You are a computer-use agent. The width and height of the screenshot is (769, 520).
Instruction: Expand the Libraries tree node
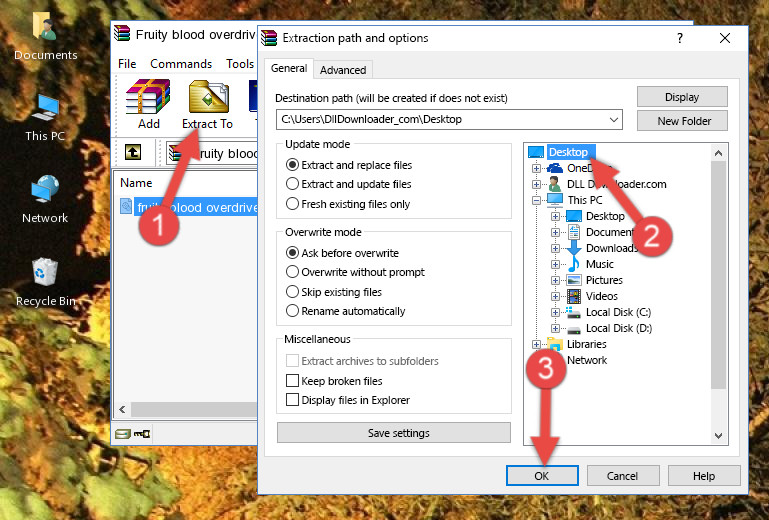click(537, 344)
